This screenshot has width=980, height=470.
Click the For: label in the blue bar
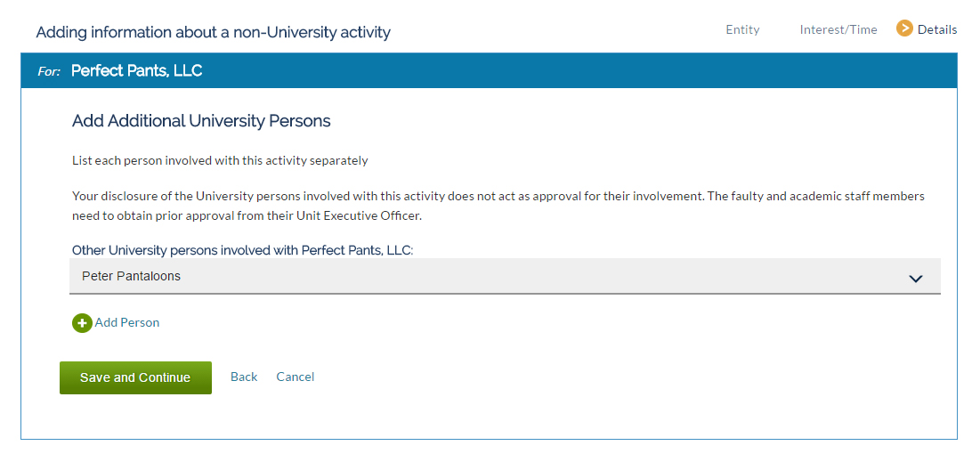[x=49, y=71]
